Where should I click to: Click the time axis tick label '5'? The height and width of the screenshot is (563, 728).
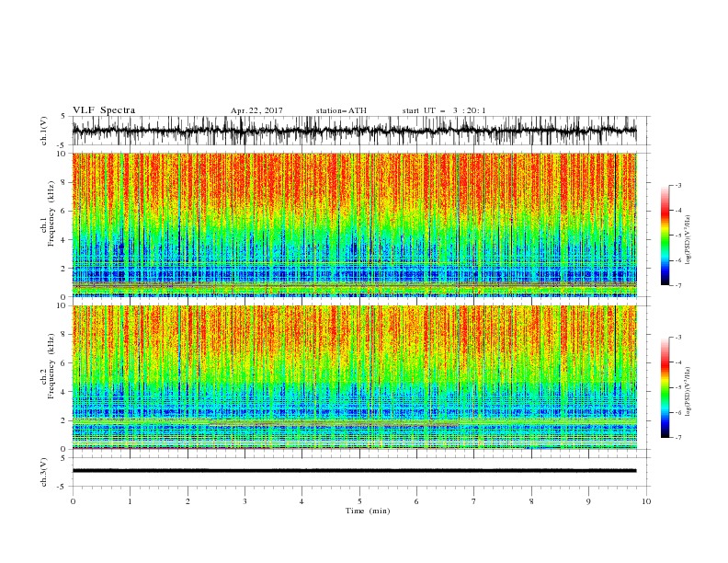359,501
